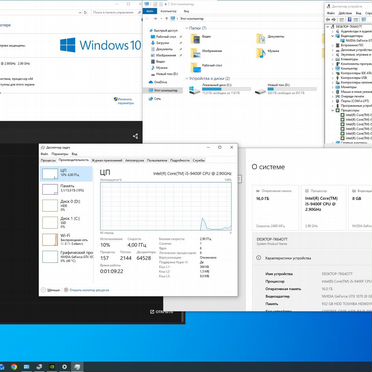Screen dimensions: 372x372
Task: Expand Мониторы node in Device Manager
Action: coord(333,87)
